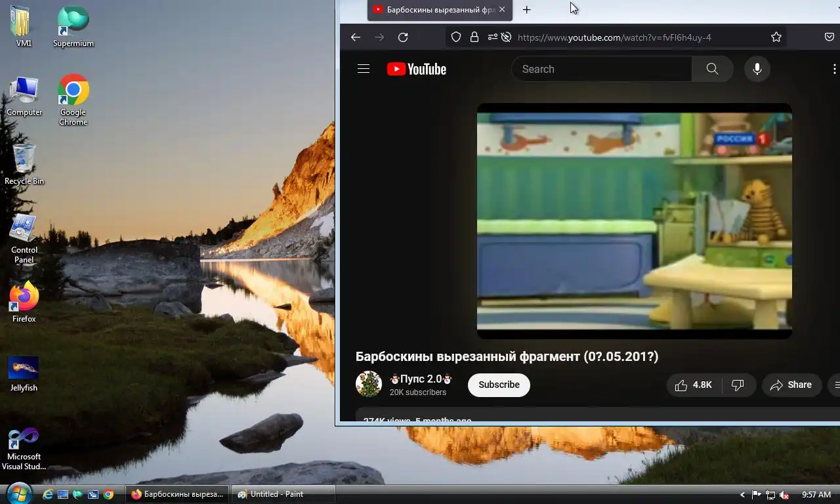Show hidden tray icons chevron
Screen dimensions: 840x504
click(742, 495)
